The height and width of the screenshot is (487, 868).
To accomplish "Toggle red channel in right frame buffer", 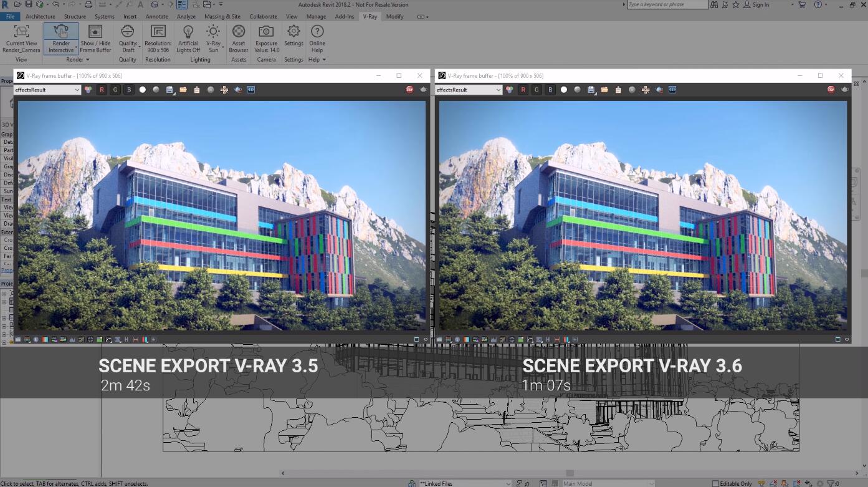I will click(x=523, y=90).
